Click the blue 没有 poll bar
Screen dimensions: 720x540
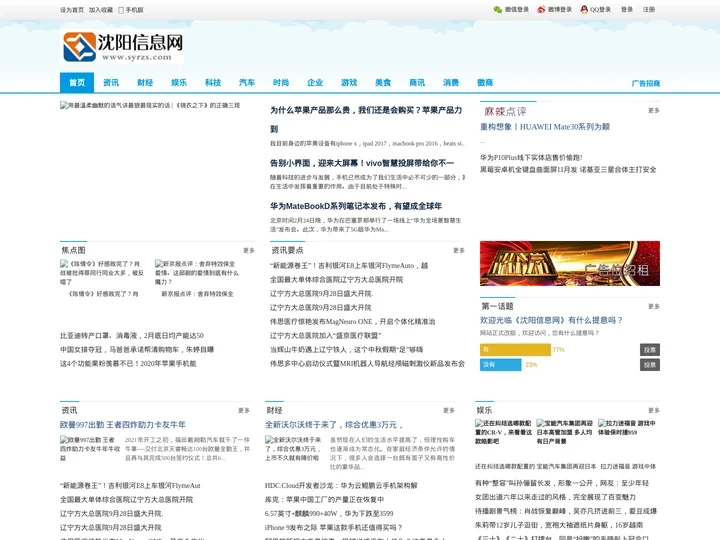(x=501, y=365)
